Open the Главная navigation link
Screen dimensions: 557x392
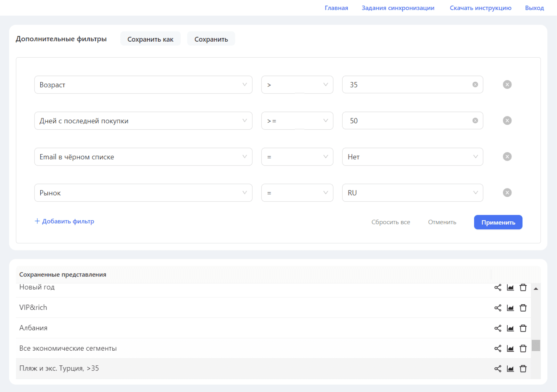(x=336, y=8)
